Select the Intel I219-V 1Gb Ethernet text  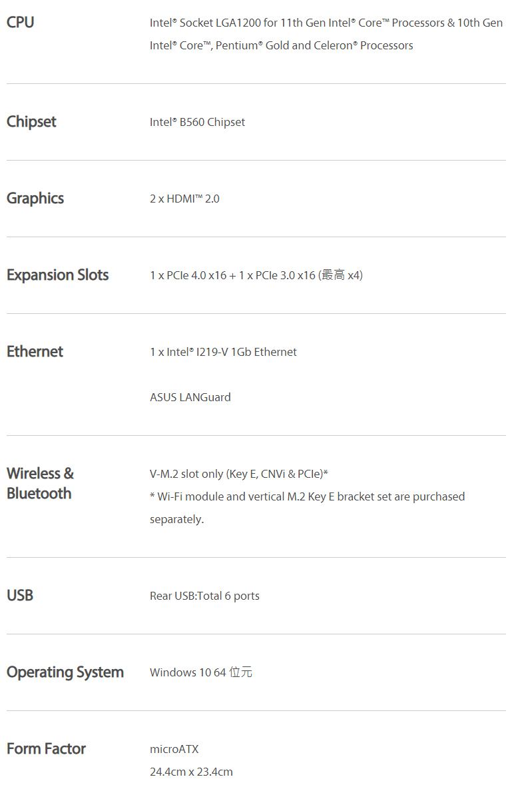tap(223, 353)
